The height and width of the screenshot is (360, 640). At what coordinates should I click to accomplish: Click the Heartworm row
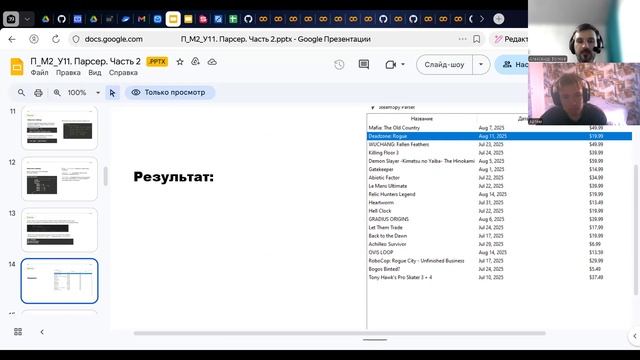pos(499,202)
